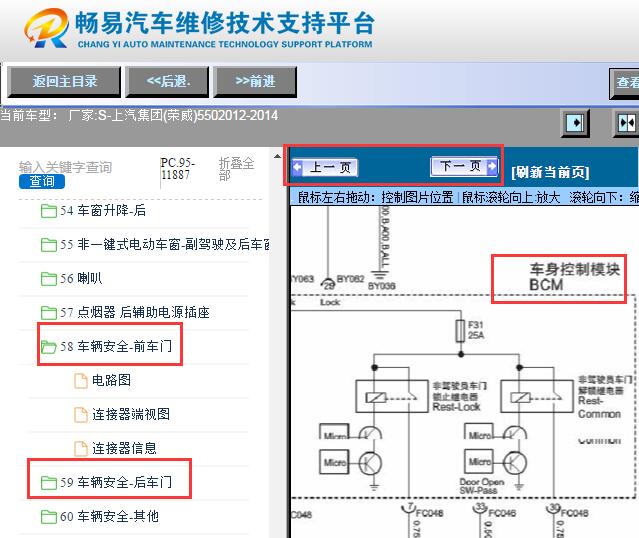This screenshot has height=538, width=639.
Task: Click the Rest-Lock relay box in diagram
Action: pyautogui.click(x=392, y=397)
